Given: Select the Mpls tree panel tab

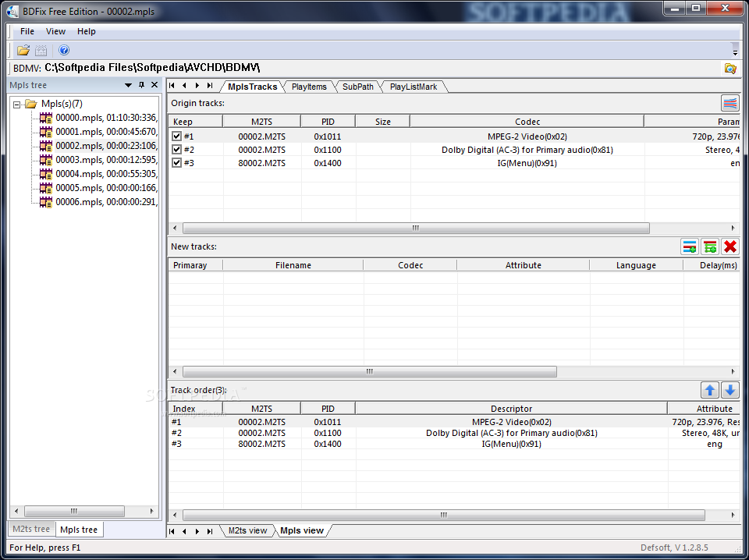Looking at the screenshot, I should click(79, 530).
